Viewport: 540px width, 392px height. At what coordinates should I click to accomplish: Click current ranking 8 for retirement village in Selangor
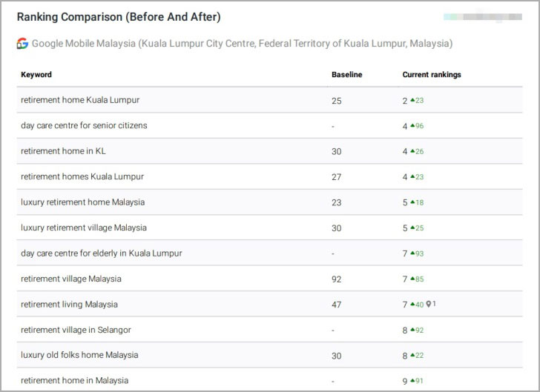point(405,330)
